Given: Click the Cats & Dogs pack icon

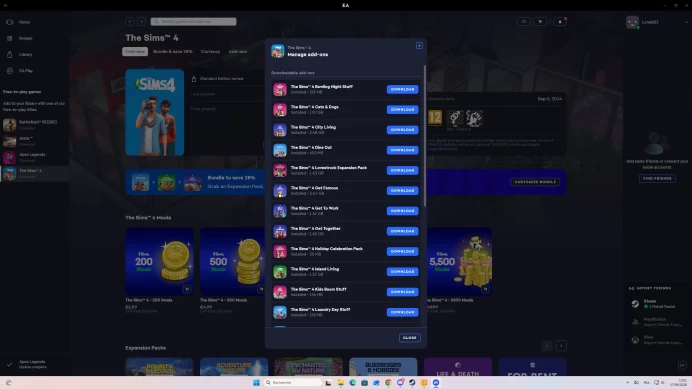Looking at the screenshot, I should (280, 110).
